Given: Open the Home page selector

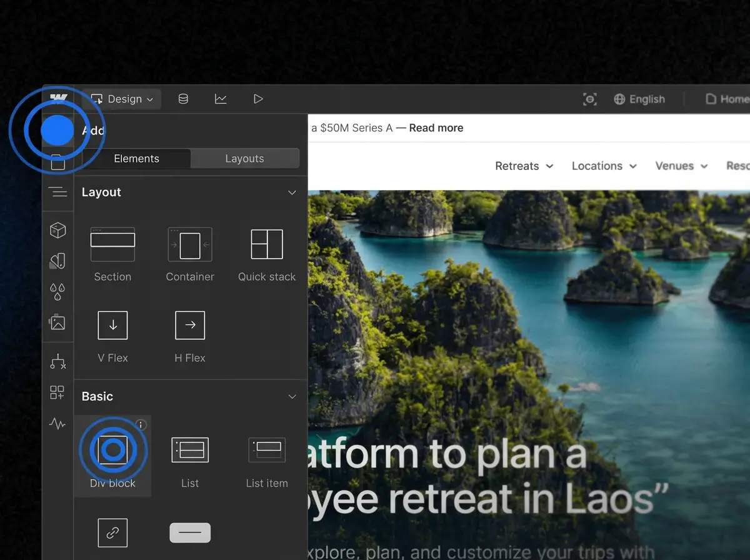Looking at the screenshot, I should (727, 99).
